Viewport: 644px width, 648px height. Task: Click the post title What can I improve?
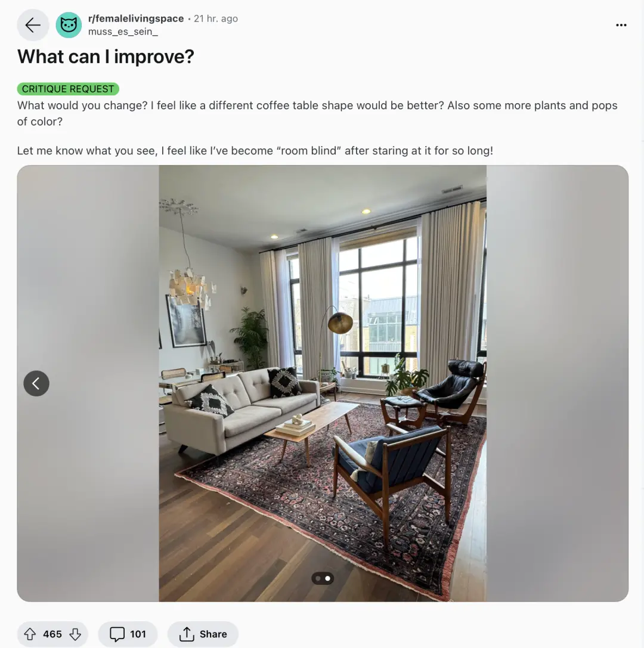point(106,57)
